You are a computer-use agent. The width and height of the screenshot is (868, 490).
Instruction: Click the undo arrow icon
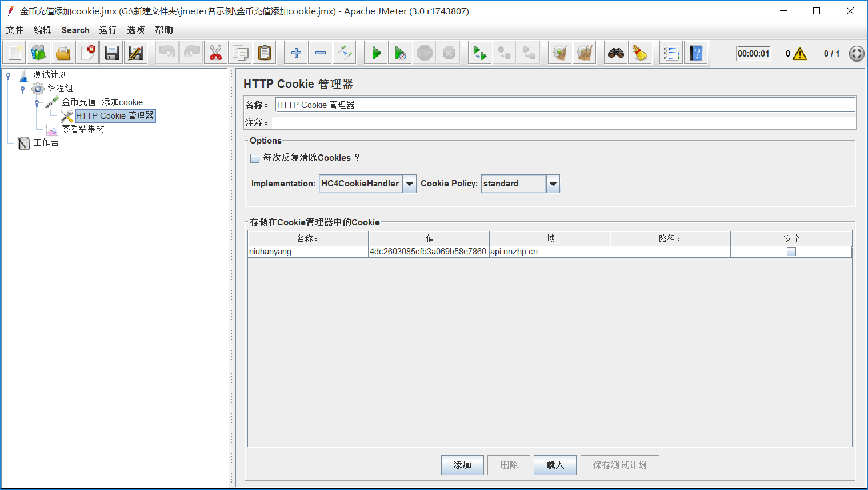pyautogui.click(x=167, y=53)
